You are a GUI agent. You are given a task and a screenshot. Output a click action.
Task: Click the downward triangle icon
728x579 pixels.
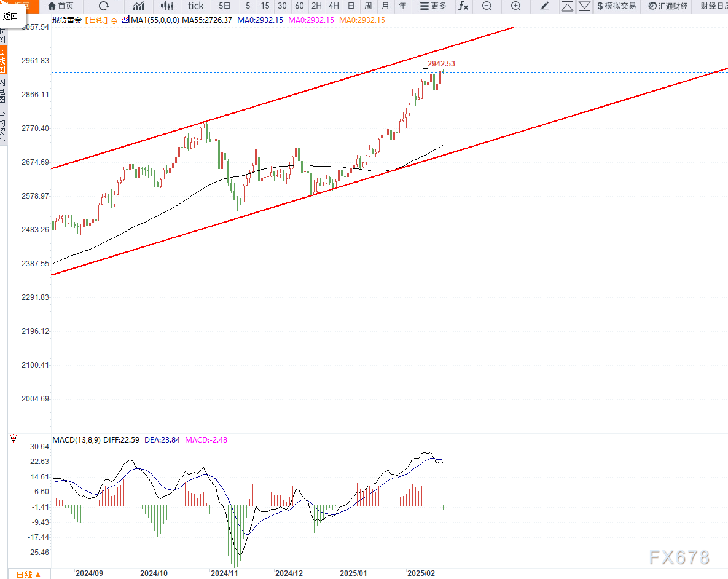(x=584, y=6)
